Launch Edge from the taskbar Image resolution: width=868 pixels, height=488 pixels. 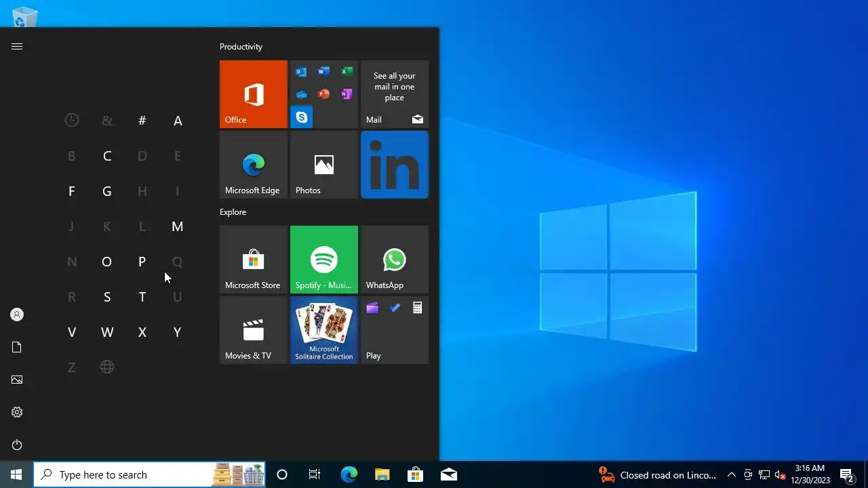click(x=349, y=474)
